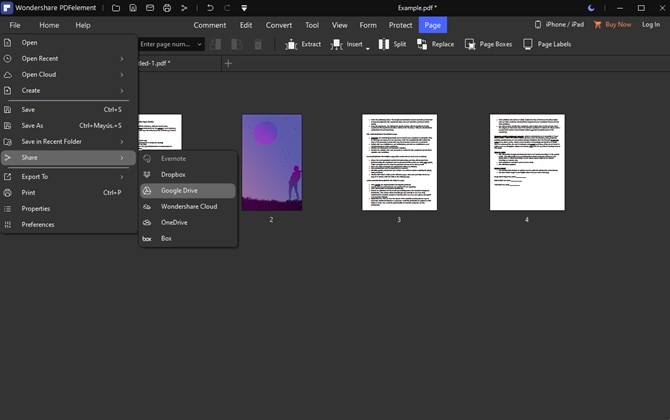Switch to the View tab
This screenshot has height=420, width=670.
340,25
